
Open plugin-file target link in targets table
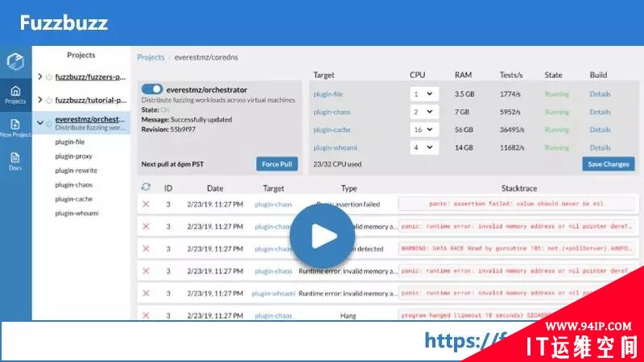pyautogui.click(x=328, y=94)
